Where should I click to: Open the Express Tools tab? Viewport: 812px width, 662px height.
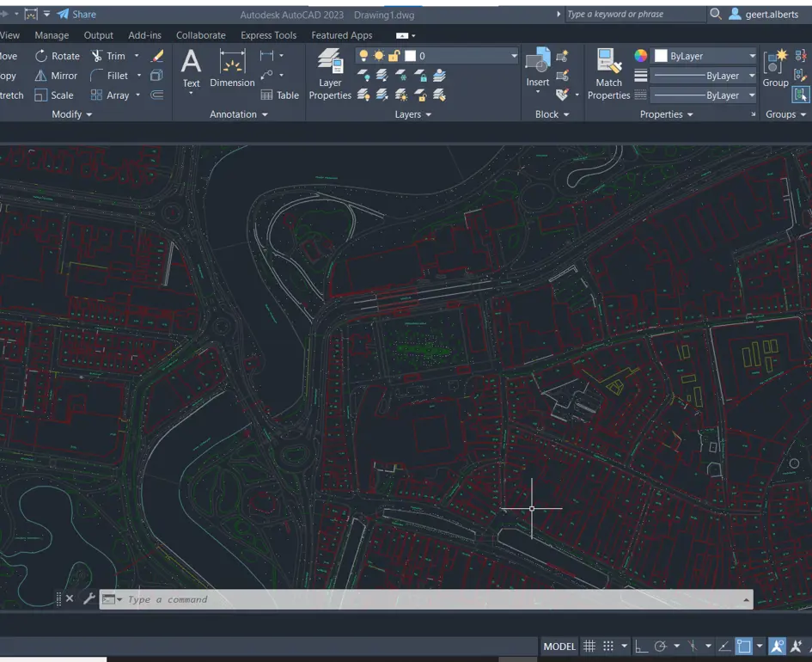268,35
